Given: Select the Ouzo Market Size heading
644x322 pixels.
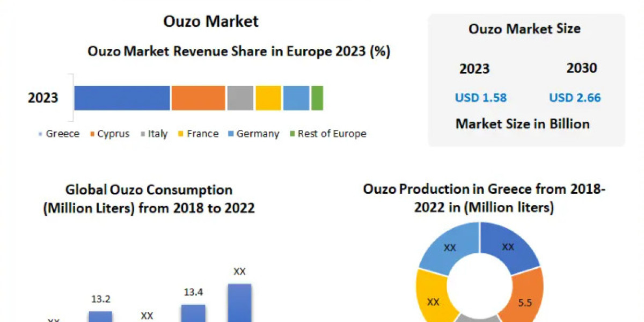Looking at the screenshot, I should click(x=524, y=28).
